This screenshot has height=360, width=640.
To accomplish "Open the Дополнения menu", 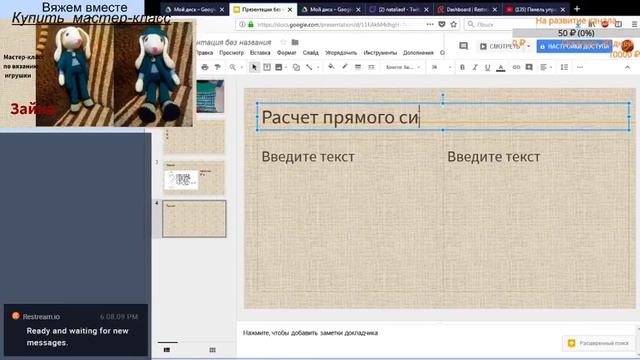I will [x=418, y=53].
